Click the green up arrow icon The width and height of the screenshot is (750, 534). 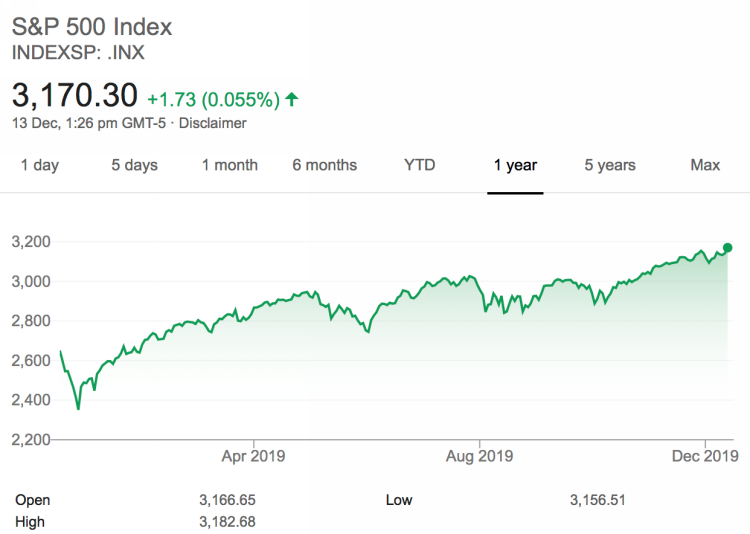point(291,99)
